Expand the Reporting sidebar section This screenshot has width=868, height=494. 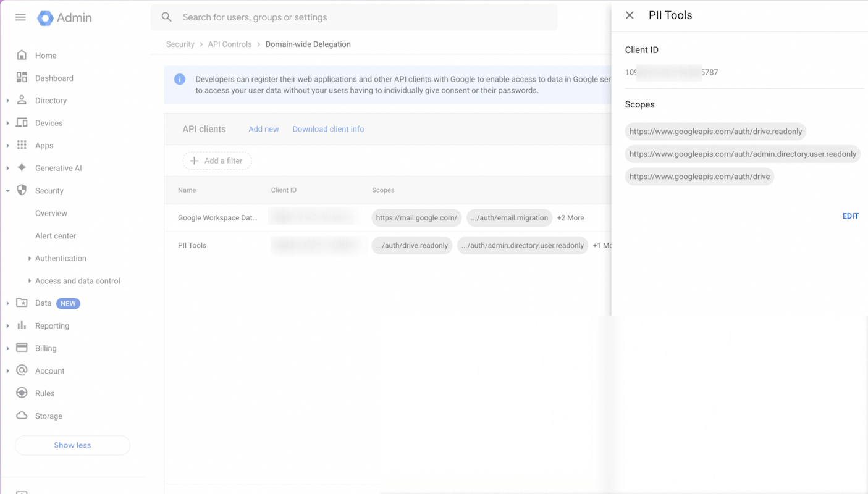tap(7, 326)
